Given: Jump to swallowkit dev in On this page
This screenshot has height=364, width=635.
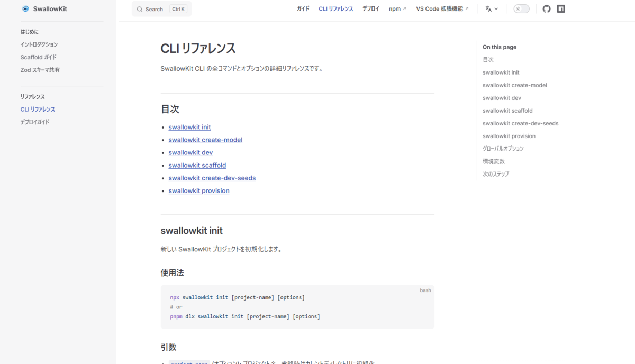Looking at the screenshot, I should pyautogui.click(x=502, y=98).
